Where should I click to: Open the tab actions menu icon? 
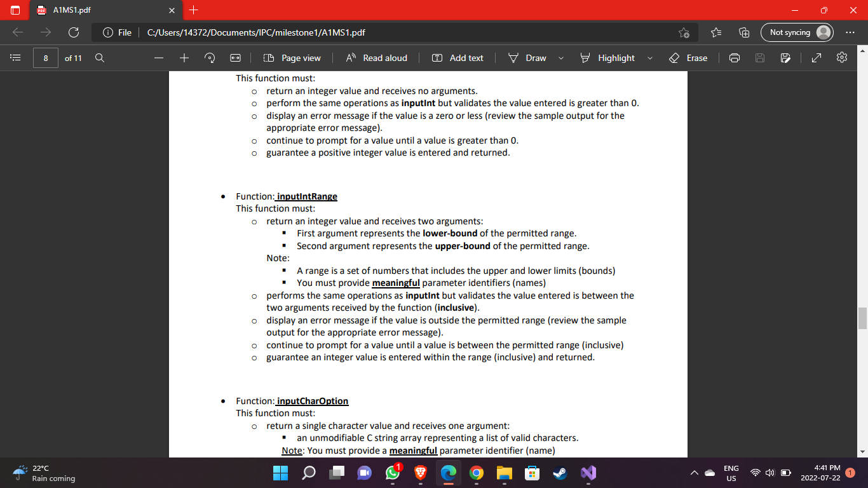point(16,10)
